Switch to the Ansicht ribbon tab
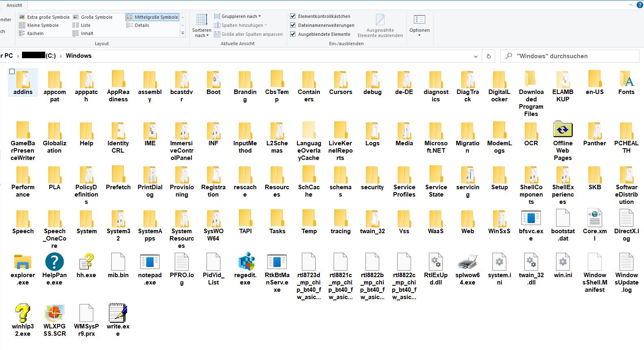The image size is (644, 350). pos(14,5)
